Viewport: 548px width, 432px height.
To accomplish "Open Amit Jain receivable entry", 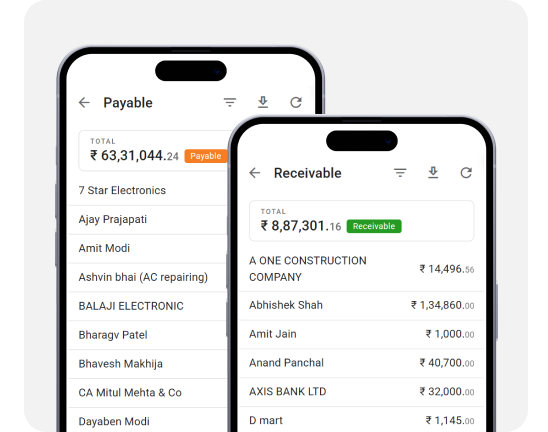I will pyautogui.click(x=362, y=334).
